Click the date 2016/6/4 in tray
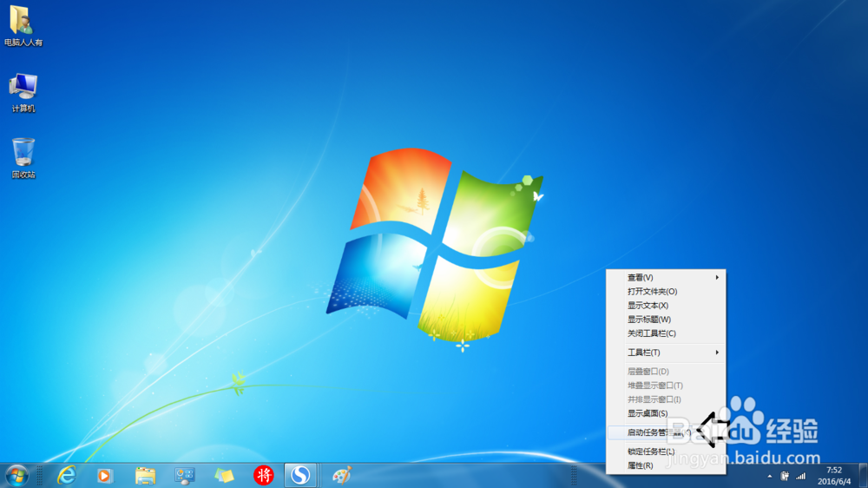Screen dimensions: 868x488 pyautogui.click(x=834, y=481)
